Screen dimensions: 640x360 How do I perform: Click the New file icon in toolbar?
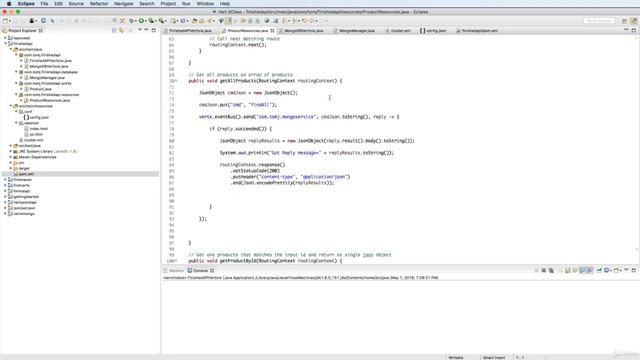click(x=5, y=20)
